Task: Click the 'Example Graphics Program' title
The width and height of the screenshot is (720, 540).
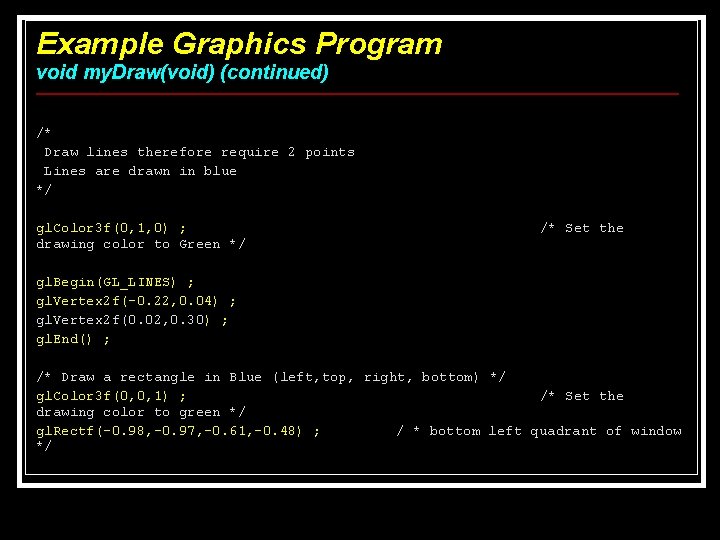Action: 239,45
